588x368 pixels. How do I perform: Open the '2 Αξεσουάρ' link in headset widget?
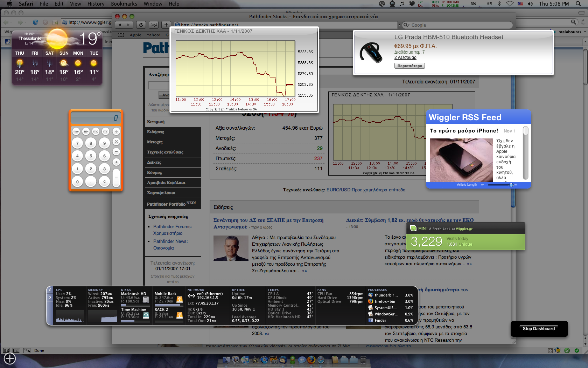coord(405,57)
